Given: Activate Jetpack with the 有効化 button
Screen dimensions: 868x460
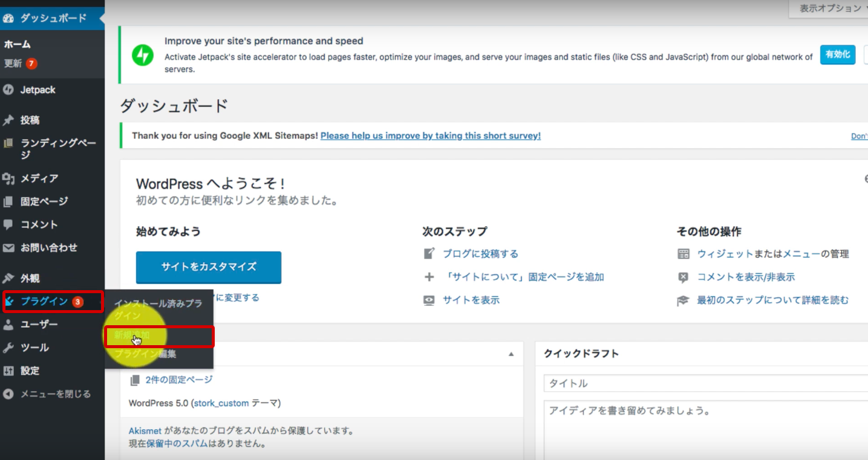Looking at the screenshot, I should click(838, 54).
